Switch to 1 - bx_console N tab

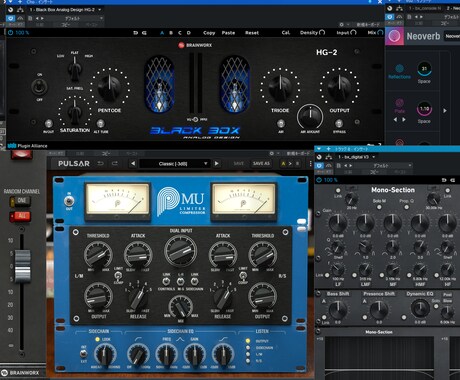point(425,8)
